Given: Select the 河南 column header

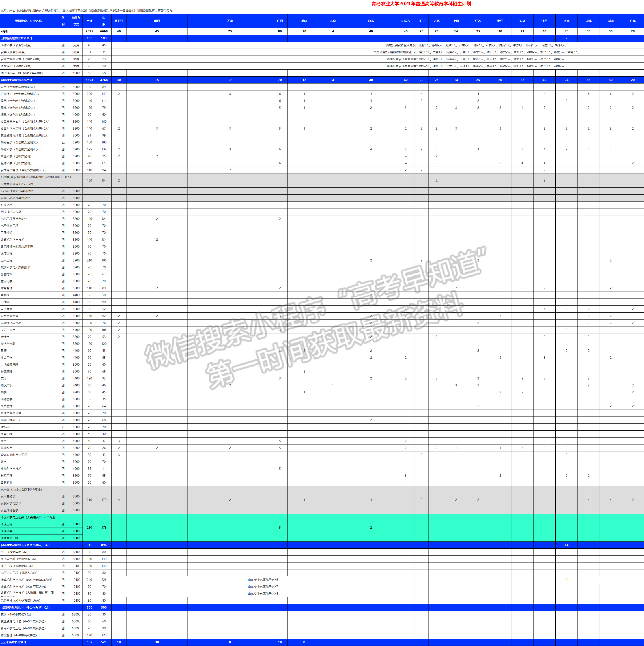Looking at the screenshot, I should [566, 21].
